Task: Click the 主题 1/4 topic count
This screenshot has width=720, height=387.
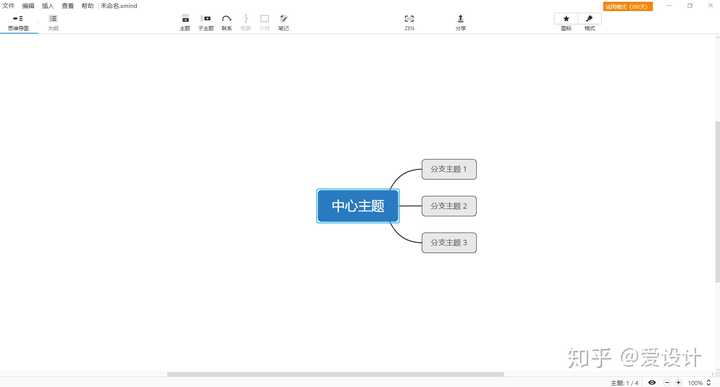Action: (624, 382)
